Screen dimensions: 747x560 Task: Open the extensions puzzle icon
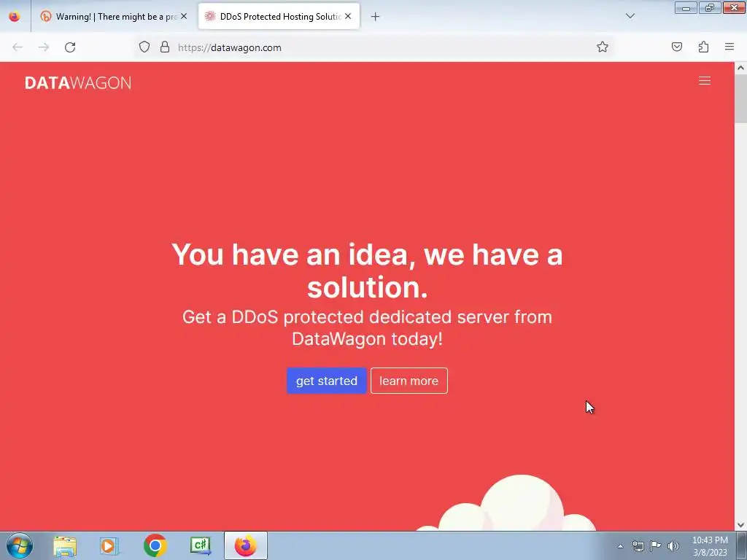[x=703, y=47]
